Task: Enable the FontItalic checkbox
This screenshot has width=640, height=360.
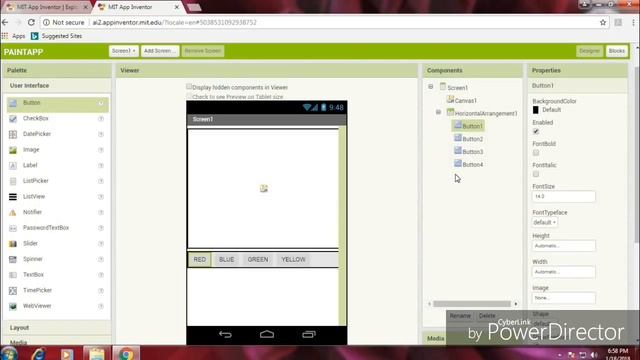Action: pos(536,174)
